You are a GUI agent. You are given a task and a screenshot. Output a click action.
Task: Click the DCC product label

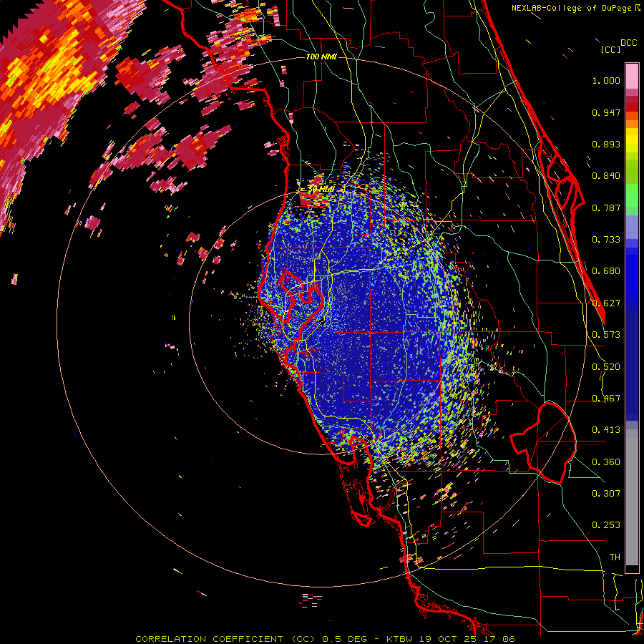point(628,42)
